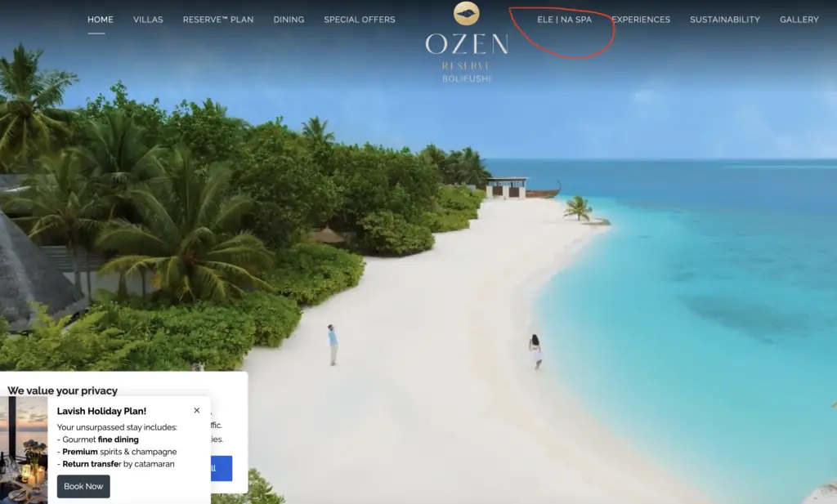Open the VILLAS menu item

pos(148,20)
